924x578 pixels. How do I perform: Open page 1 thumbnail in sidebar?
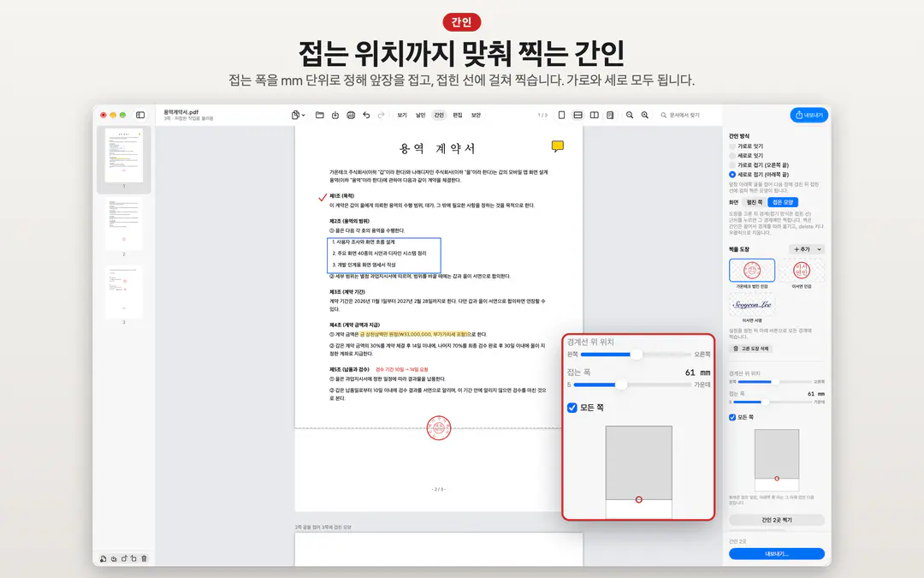click(124, 155)
